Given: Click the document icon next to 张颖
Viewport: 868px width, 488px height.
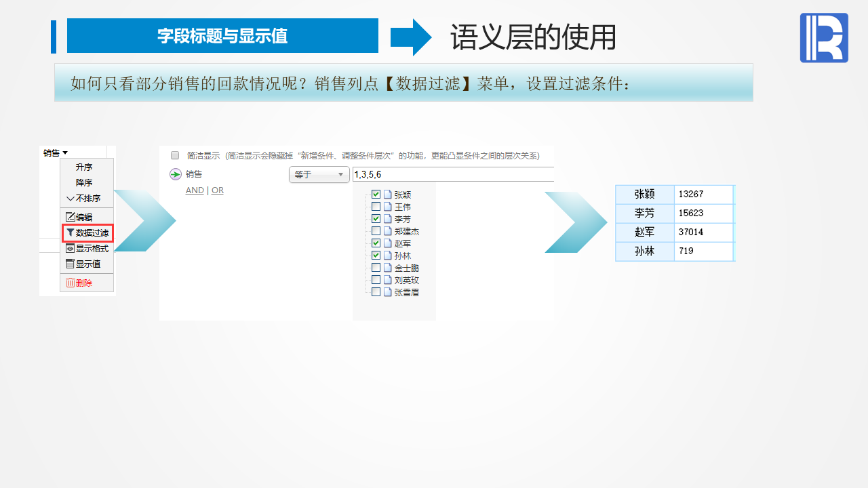Looking at the screenshot, I should pos(387,195).
